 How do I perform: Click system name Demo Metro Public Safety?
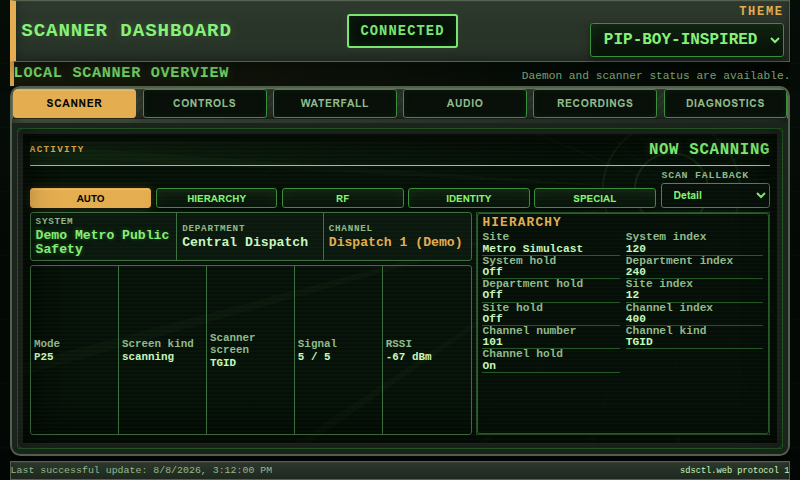(x=102, y=242)
